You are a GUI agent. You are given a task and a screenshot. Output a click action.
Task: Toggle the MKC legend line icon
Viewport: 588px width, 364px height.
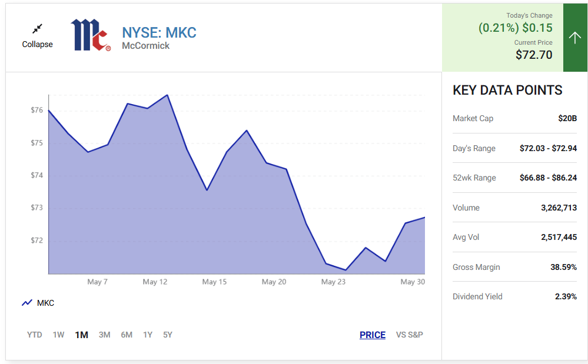click(27, 303)
